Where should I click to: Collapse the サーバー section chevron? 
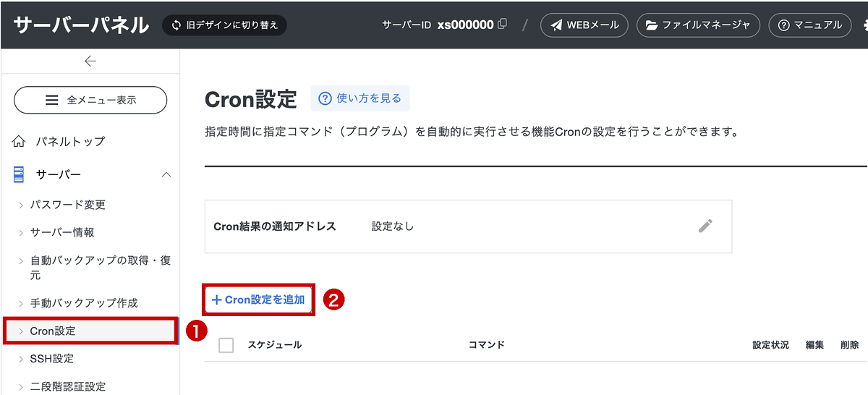click(166, 174)
